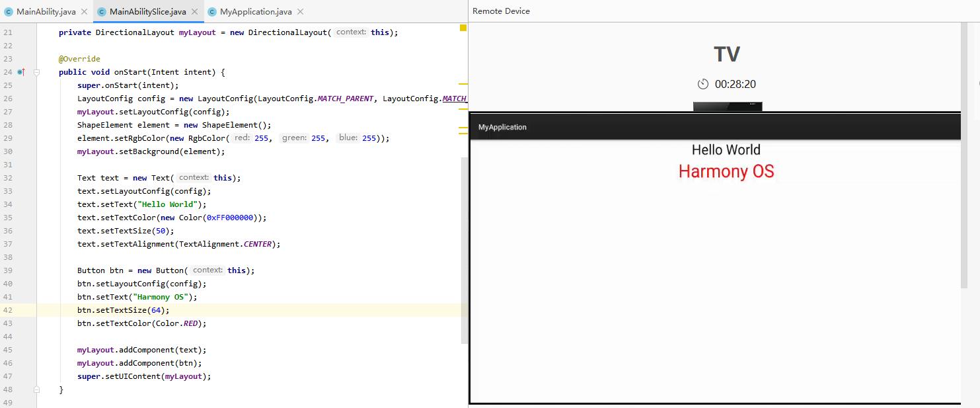
Task: Click the class icon on MainAbilitySlice.java tab
Action: pos(102,11)
